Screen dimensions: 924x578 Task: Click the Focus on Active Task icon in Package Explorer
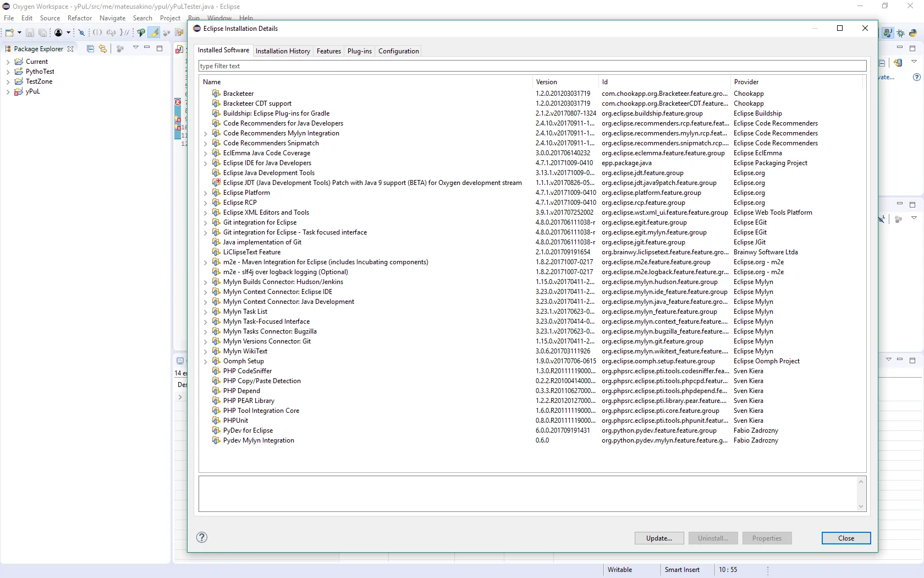(120, 49)
